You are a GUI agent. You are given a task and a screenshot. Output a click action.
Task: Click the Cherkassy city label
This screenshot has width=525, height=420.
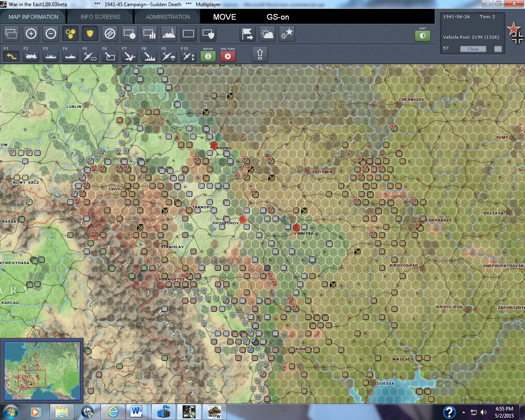(438, 220)
